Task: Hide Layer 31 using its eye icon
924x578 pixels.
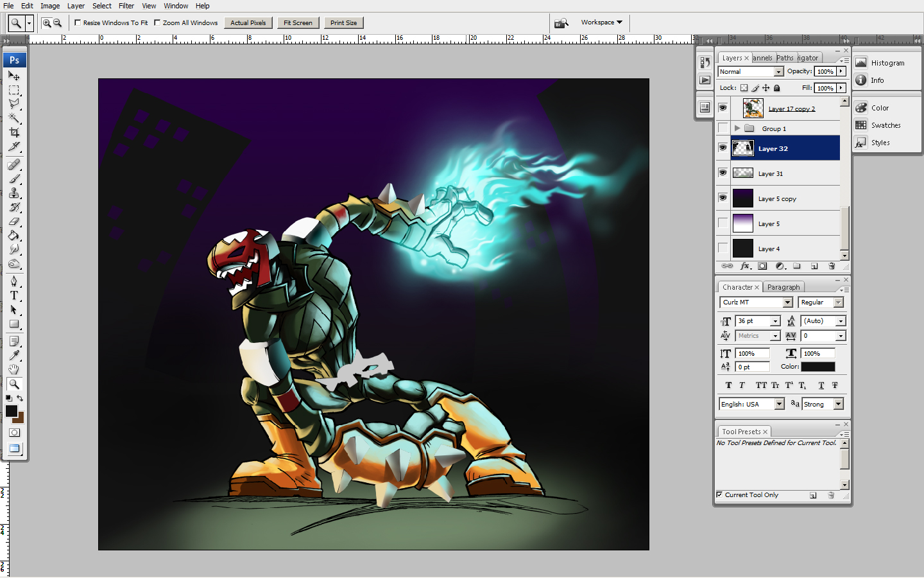Action: 723,173
